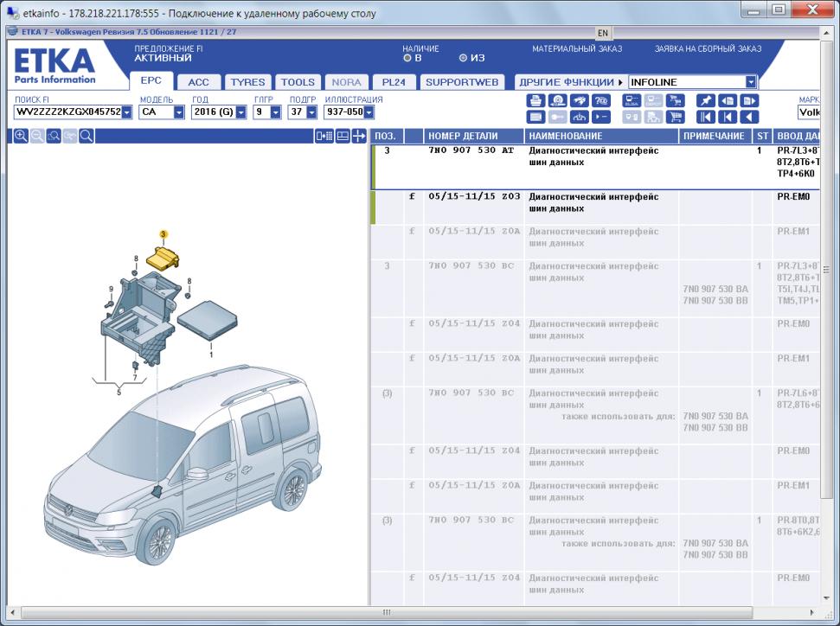Open the TYRES tab
Image resolution: width=840 pixels, height=626 pixels.
(x=247, y=82)
